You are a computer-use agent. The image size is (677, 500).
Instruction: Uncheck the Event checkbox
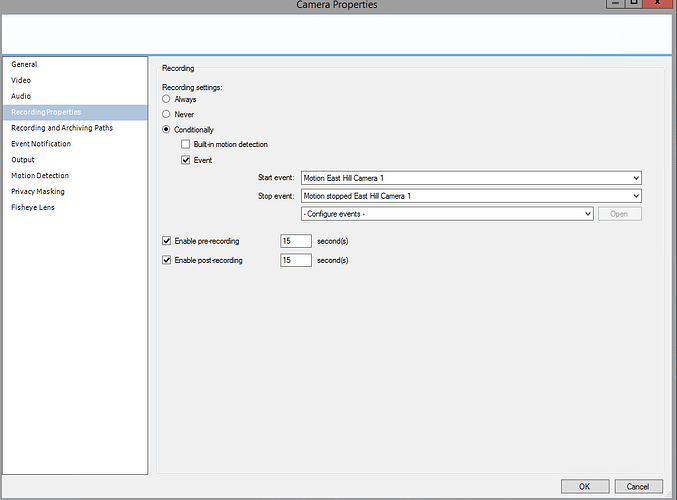(186, 160)
